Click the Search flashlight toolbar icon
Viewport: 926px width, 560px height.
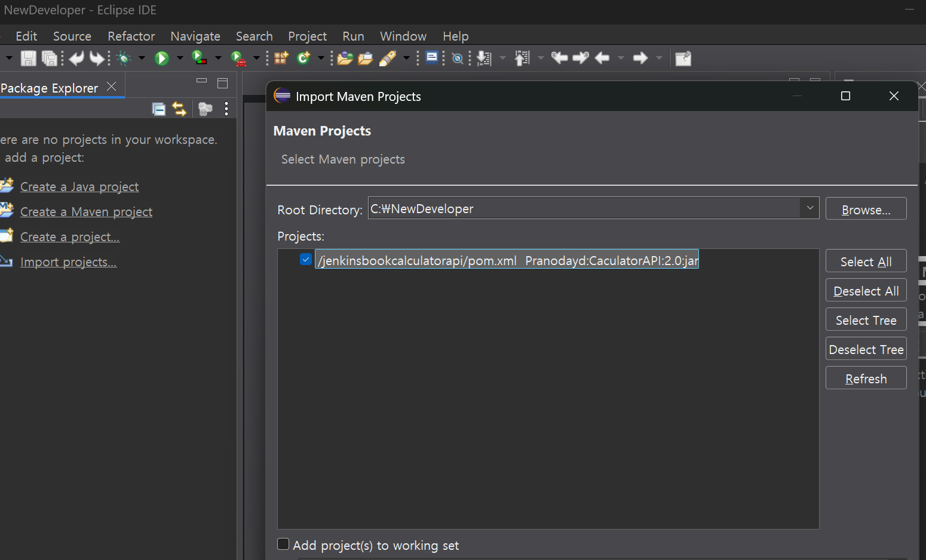(388, 58)
